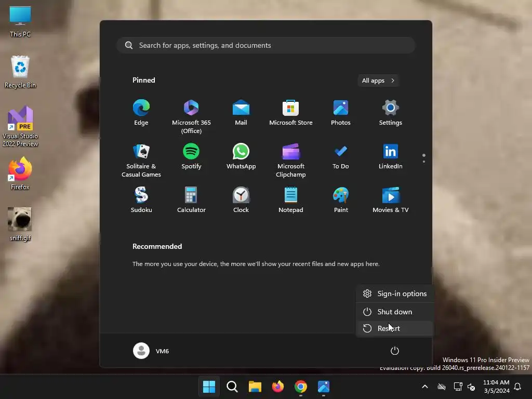Open the VM6 user account menu
Screen dimensions: 532x399
[151, 351]
